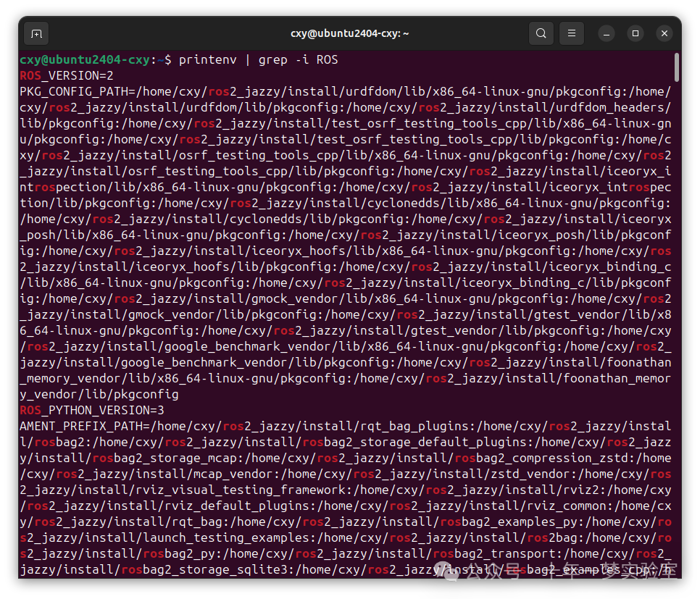Click the ROS_VERSION=2 output line
This screenshot has height=599, width=700.
(x=67, y=76)
